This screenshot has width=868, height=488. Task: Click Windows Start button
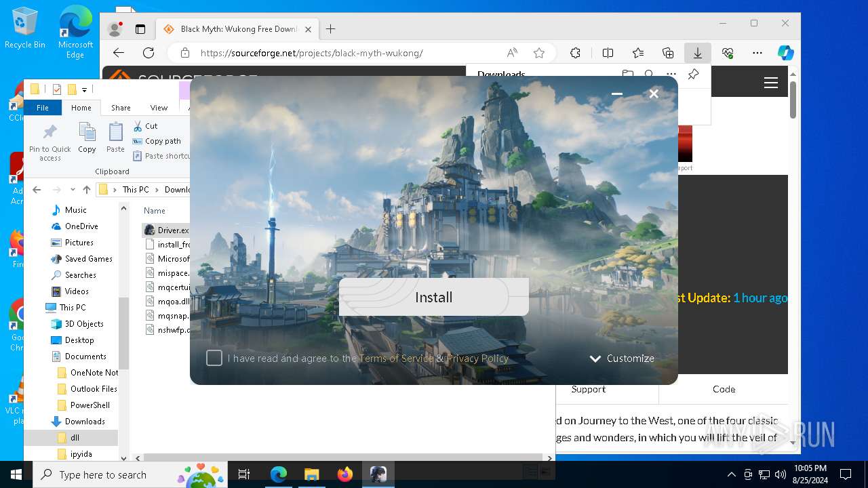[x=16, y=474]
